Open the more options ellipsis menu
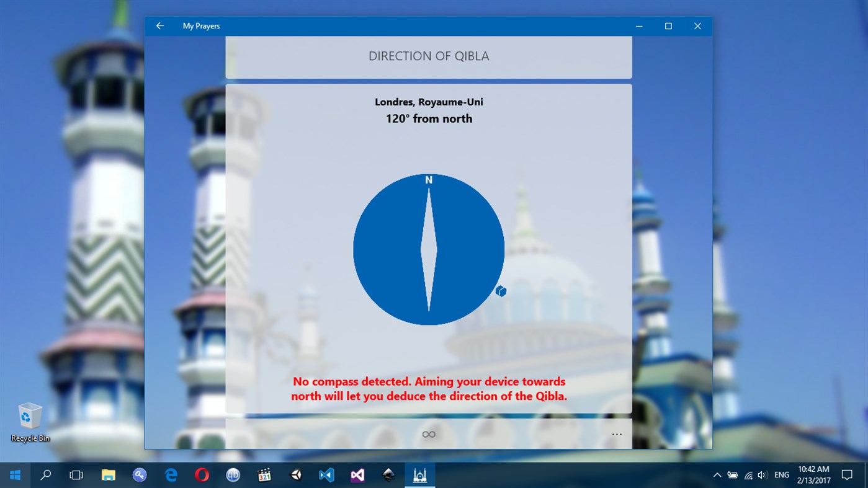 pyautogui.click(x=617, y=434)
